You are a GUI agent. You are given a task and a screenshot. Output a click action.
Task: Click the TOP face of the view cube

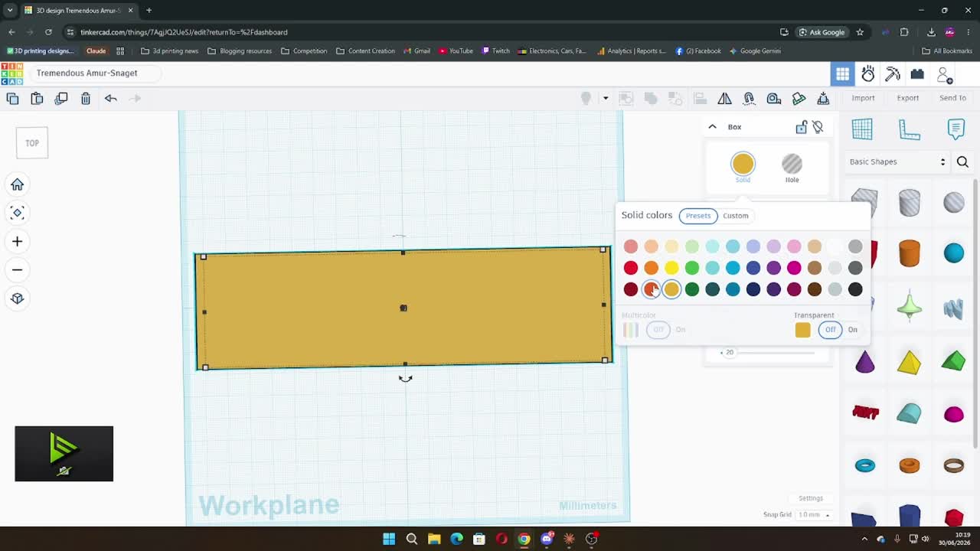(x=32, y=143)
